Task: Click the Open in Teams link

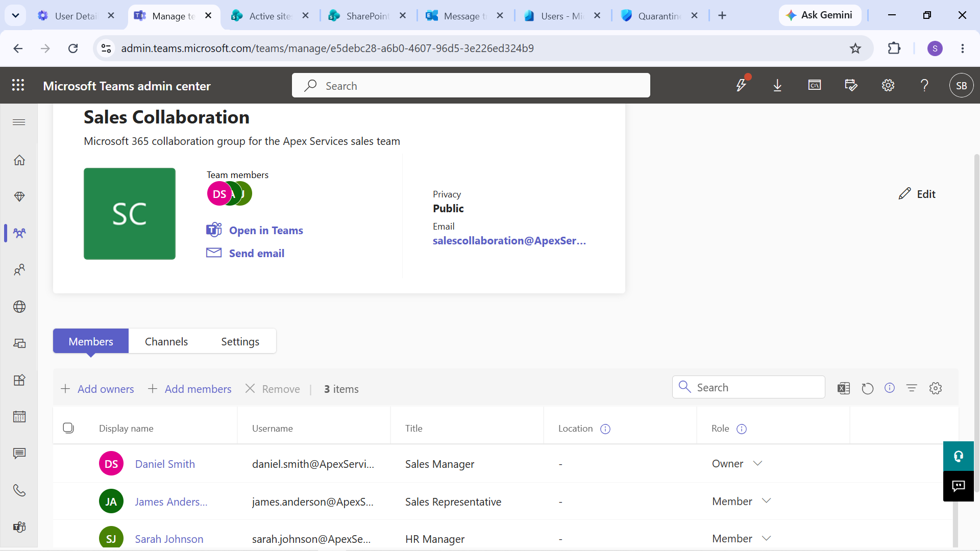Action: (266, 231)
